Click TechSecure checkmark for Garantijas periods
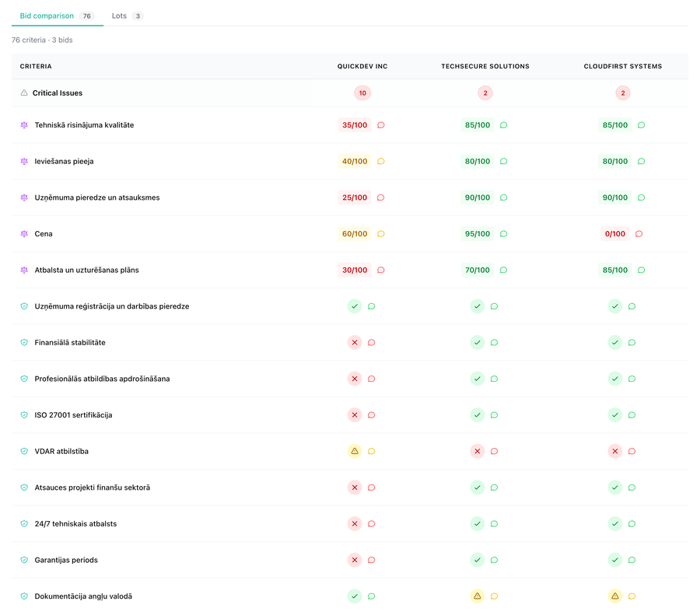 click(478, 561)
